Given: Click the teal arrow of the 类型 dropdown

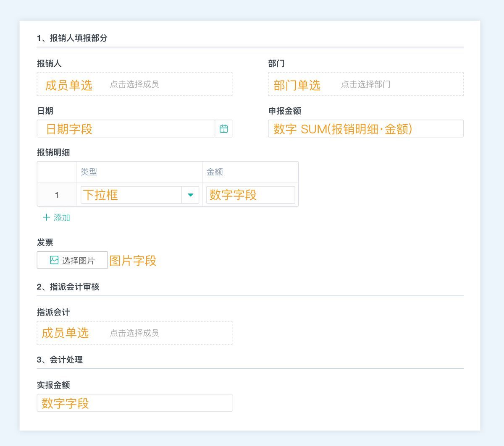Looking at the screenshot, I should pos(190,195).
